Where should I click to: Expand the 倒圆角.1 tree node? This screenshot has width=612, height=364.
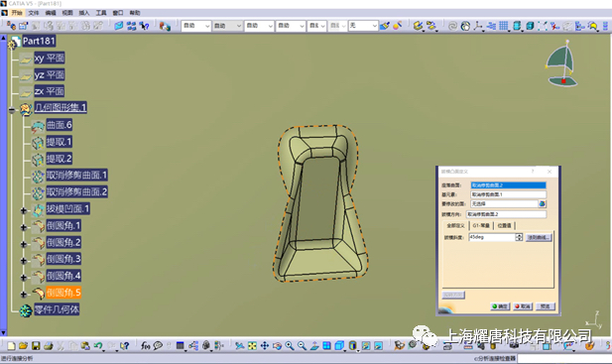24,227
